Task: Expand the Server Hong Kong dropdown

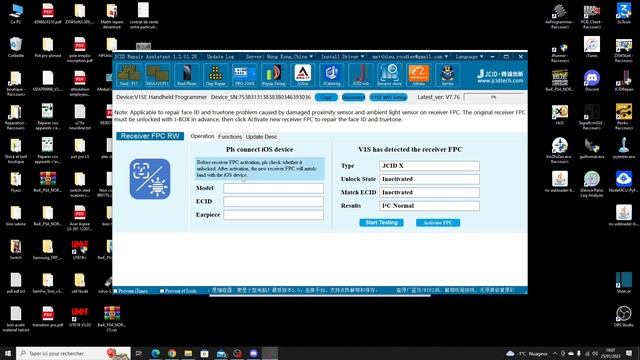Action: (x=279, y=57)
